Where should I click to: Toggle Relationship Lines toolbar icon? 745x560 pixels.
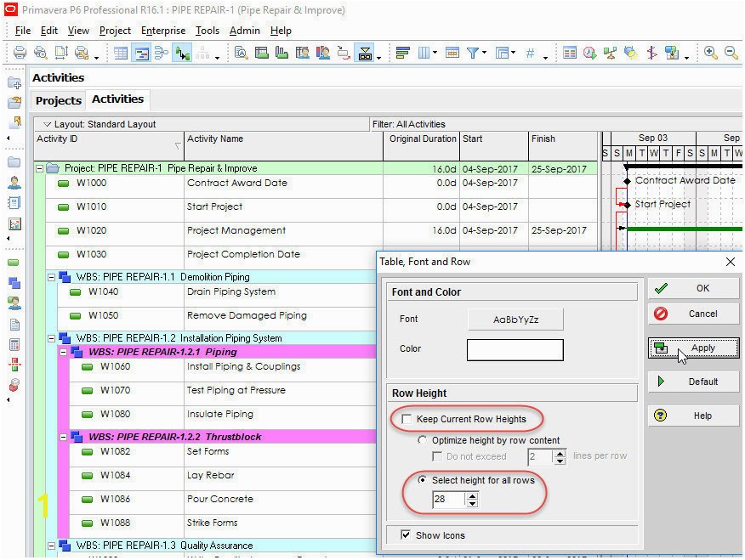click(183, 53)
